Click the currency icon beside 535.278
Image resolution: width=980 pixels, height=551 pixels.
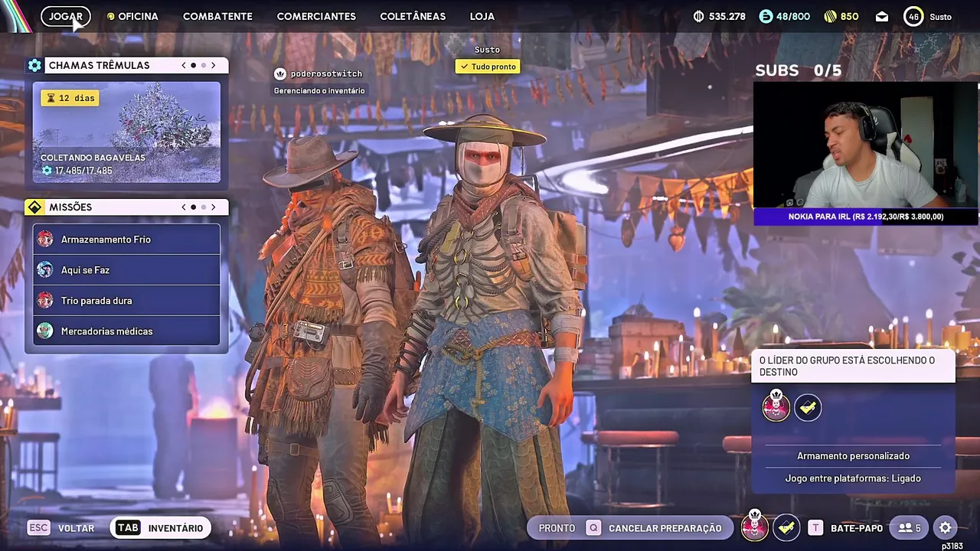698,16
